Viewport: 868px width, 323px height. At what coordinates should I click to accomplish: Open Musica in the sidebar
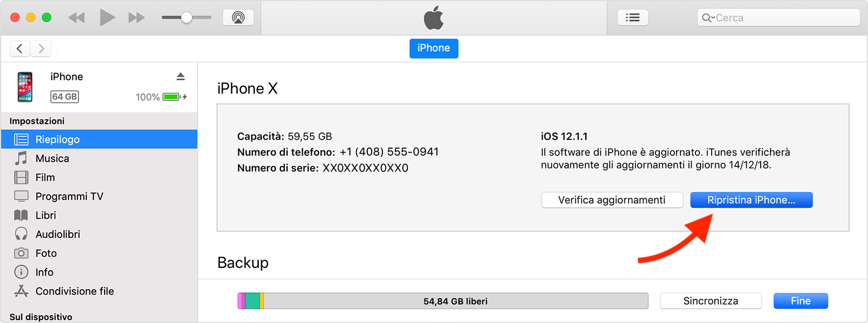coord(52,158)
